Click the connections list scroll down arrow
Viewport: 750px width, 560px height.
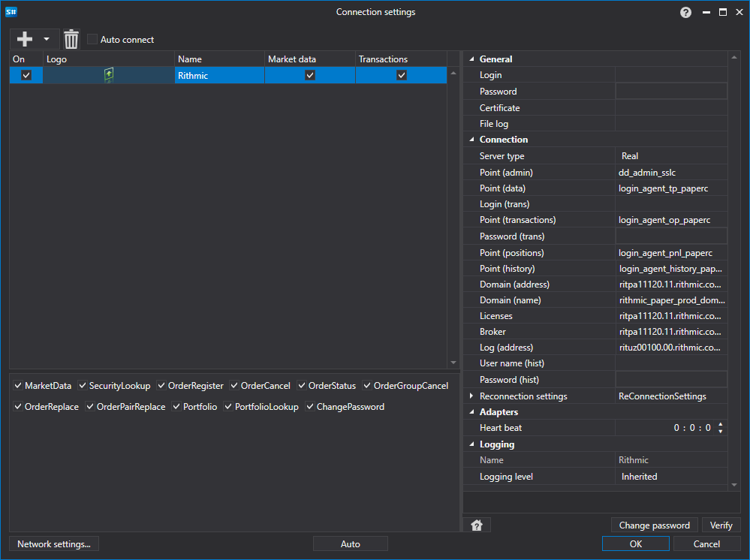tap(453, 363)
